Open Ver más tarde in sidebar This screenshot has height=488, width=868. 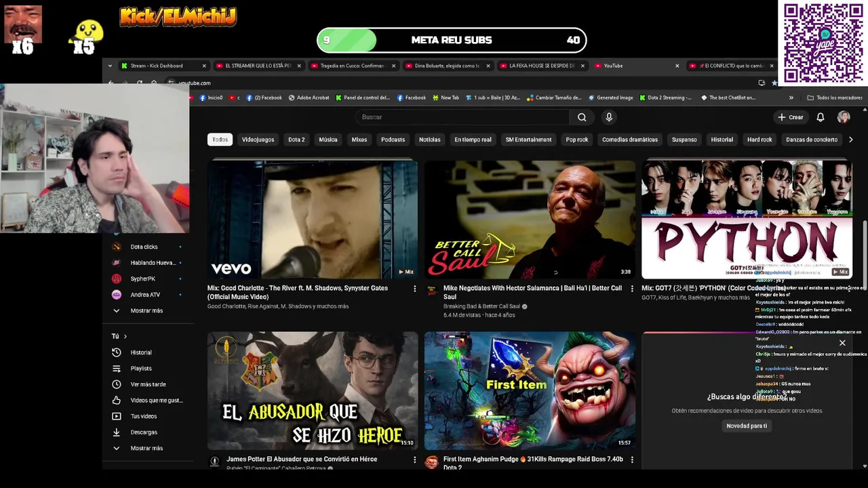(x=148, y=384)
